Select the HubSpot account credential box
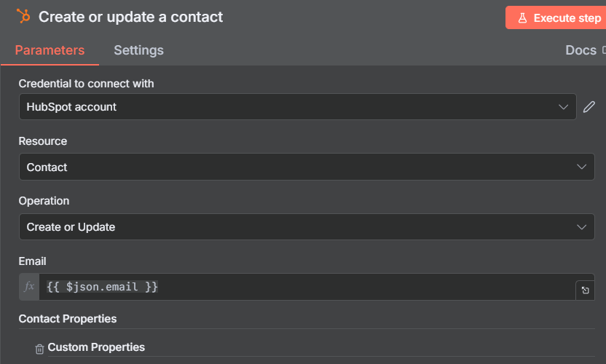The width and height of the screenshot is (606, 364). tap(298, 106)
